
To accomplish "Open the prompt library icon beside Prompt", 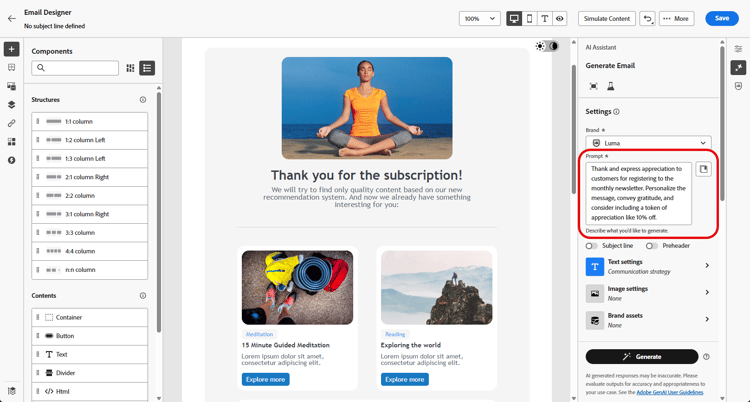I will [x=703, y=169].
